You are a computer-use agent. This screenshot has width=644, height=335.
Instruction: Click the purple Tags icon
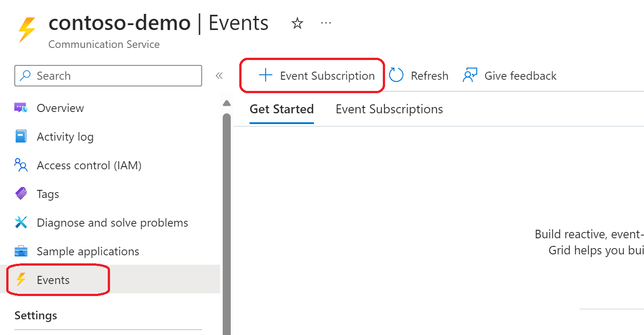tap(21, 194)
